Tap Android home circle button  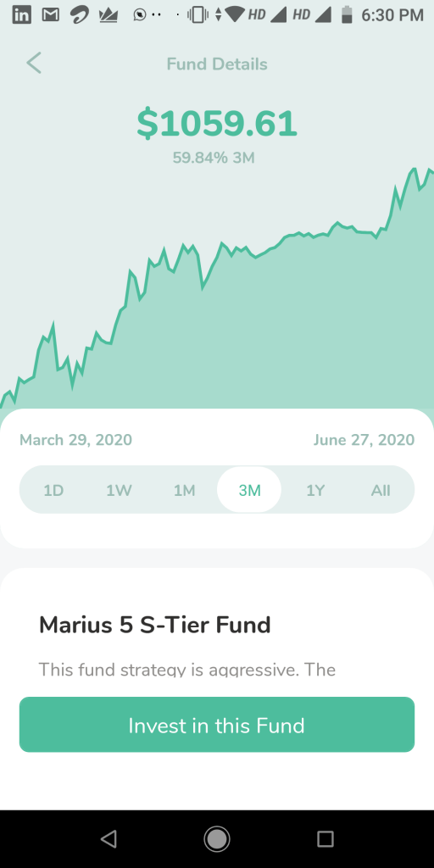(216, 839)
